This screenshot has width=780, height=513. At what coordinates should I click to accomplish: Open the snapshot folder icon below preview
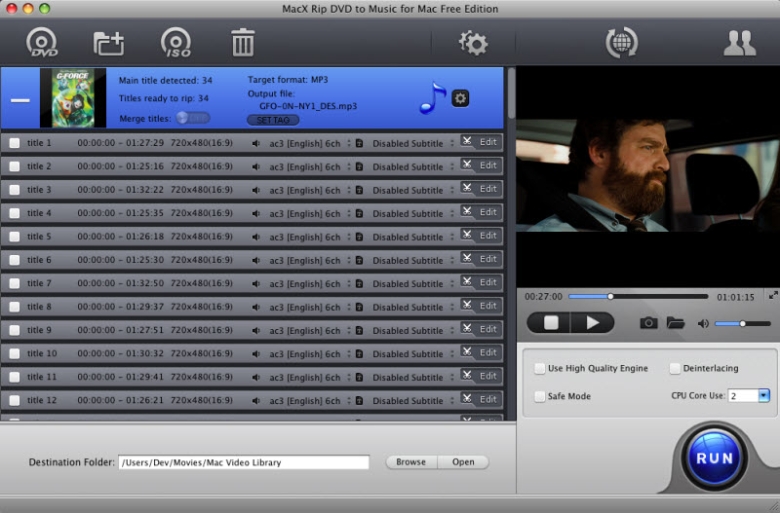click(675, 323)
